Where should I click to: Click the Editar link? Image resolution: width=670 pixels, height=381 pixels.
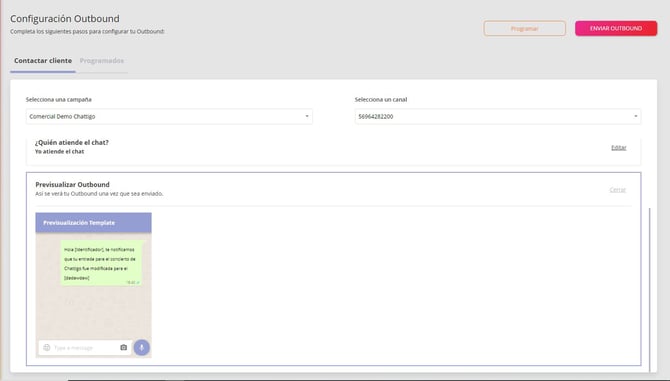pos(618,147)
